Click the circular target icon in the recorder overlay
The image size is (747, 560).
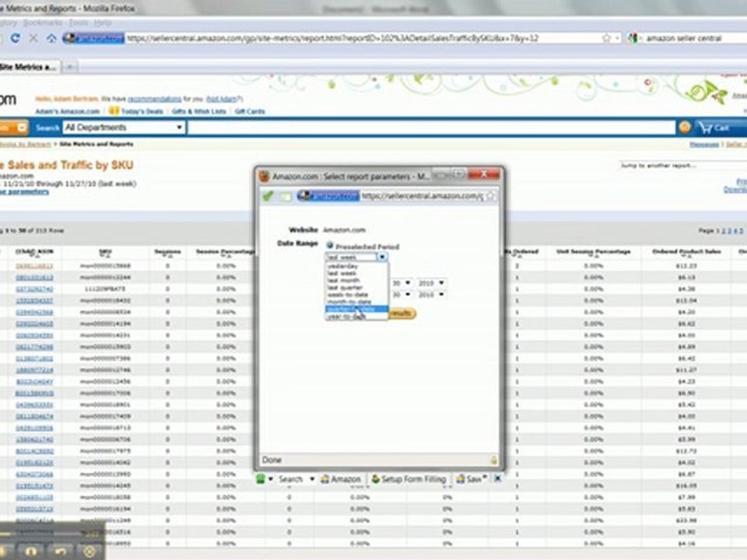coord(89,551)
